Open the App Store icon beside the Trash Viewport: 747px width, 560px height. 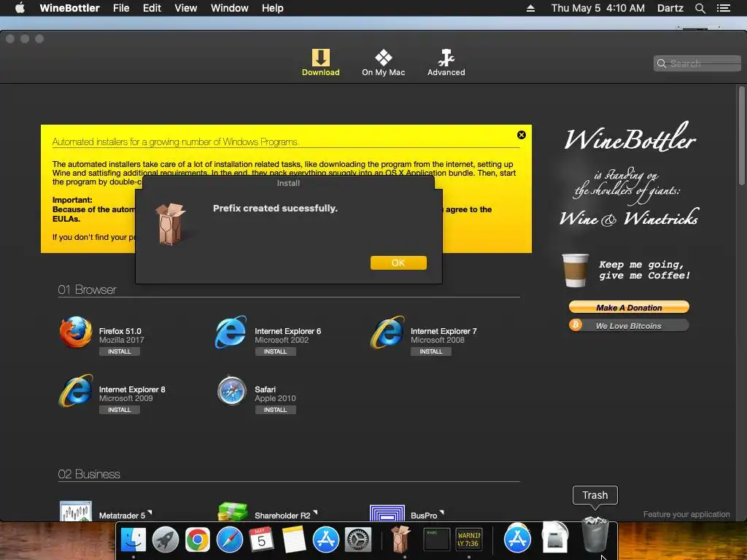tap(517, 539)
